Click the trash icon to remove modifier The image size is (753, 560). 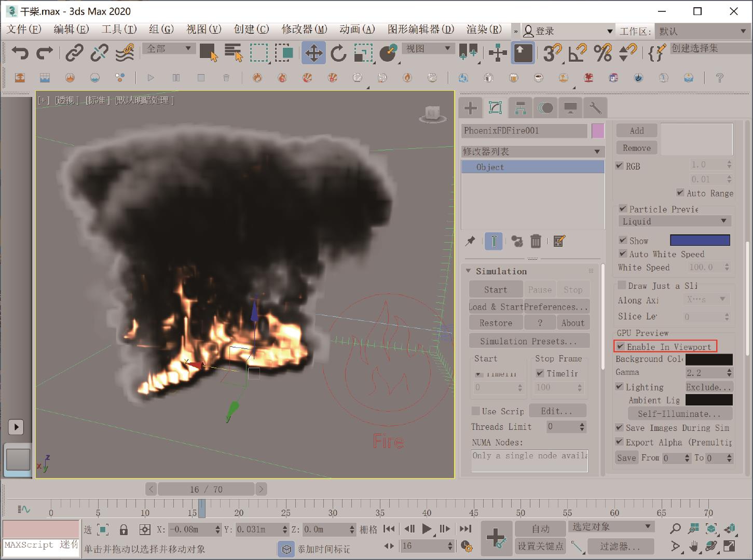click(536, 241)
